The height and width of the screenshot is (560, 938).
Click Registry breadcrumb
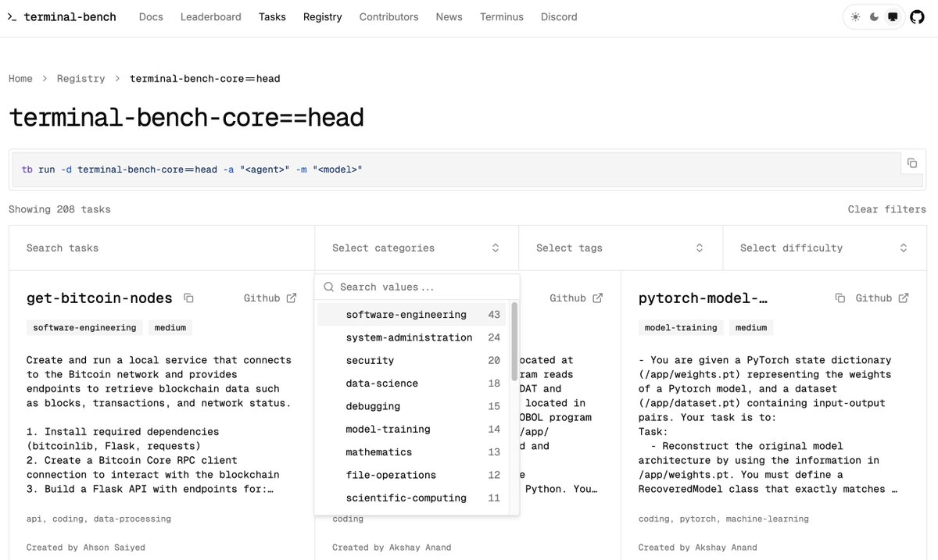click(x=81, y=78)
